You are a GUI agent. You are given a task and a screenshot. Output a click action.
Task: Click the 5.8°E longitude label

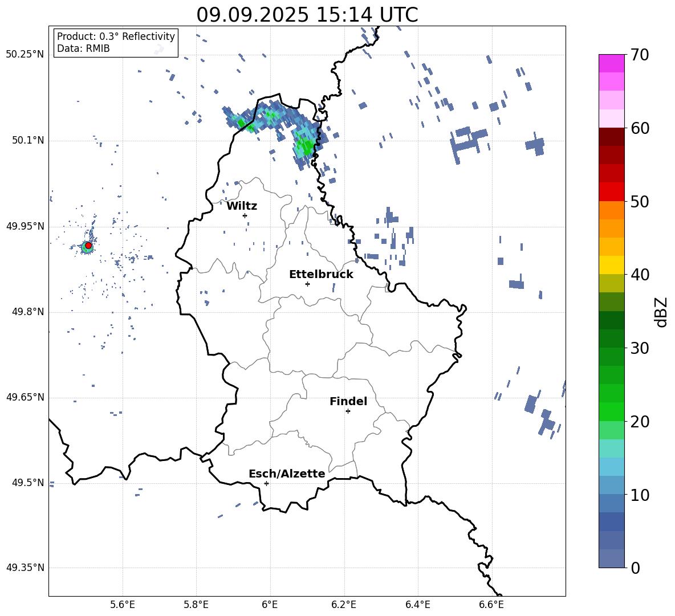[196, 605]
